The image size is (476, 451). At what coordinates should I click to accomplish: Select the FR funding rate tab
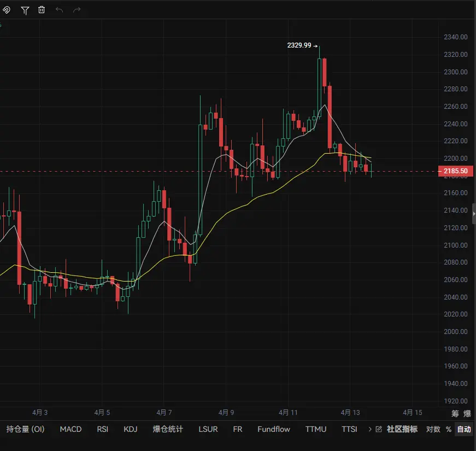click(x=237, y=429)
